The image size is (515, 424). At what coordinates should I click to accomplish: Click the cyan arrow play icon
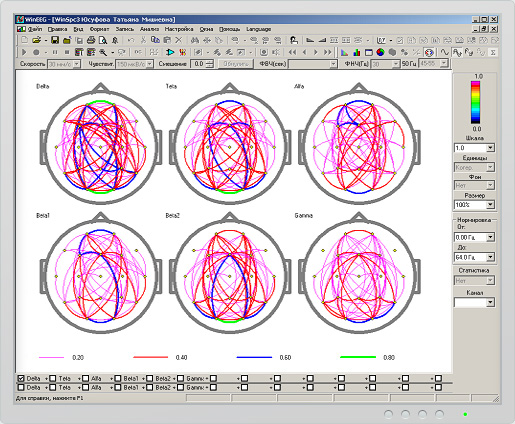click(x=170, y=52)
